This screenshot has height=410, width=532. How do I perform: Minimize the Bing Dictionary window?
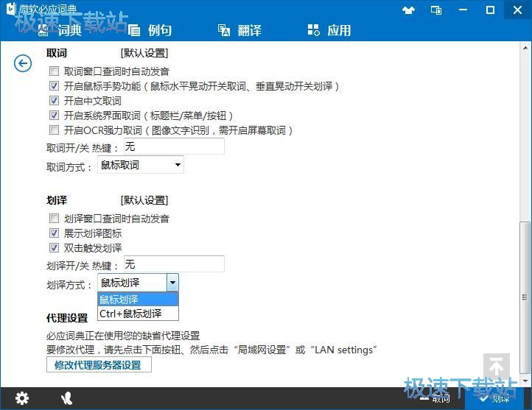pos(463,10)
